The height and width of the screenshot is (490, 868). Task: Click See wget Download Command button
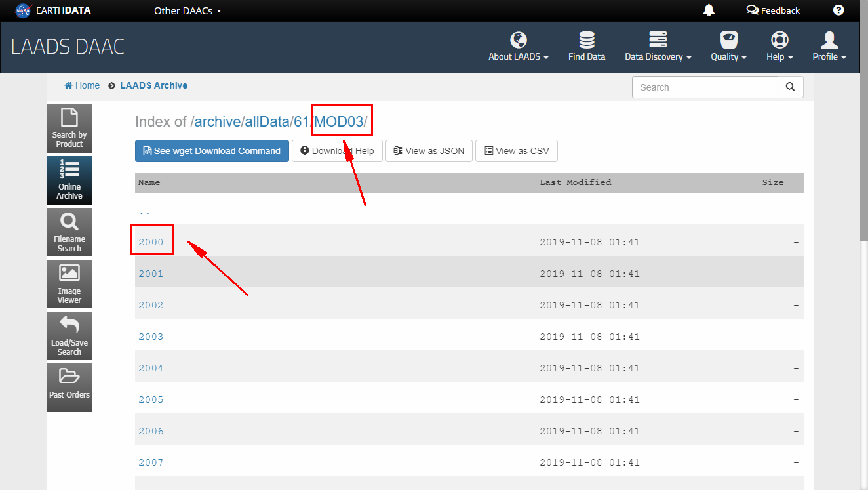[212, 151]
